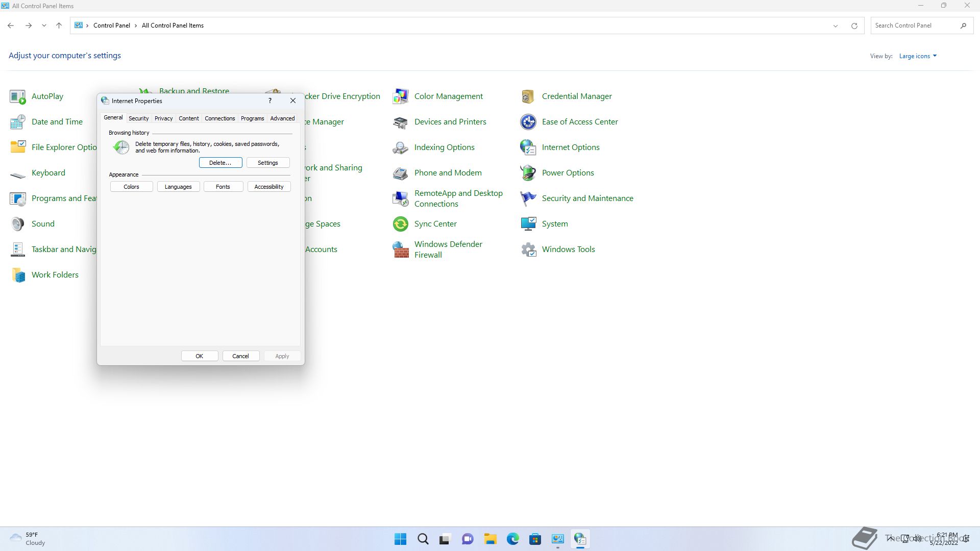This screenshot has width=980, height=551.
Task: Open the Date and Time icon
Action: [x=18, y=122]
